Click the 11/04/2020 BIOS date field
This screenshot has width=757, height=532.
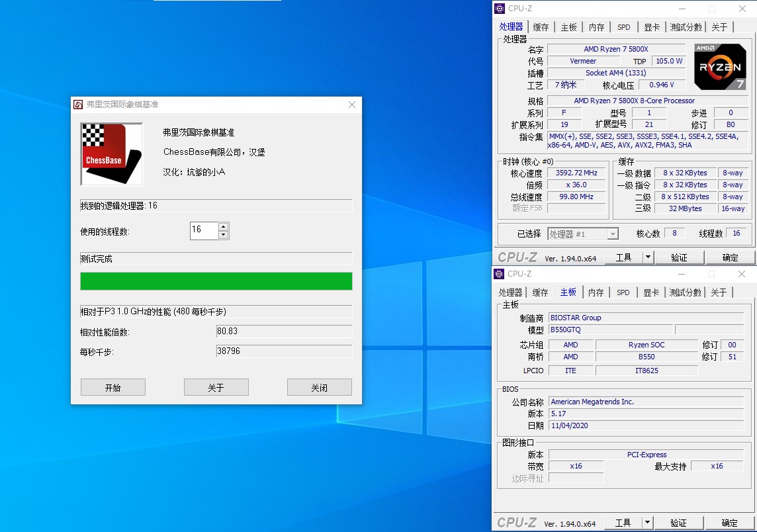coord(646,425)
